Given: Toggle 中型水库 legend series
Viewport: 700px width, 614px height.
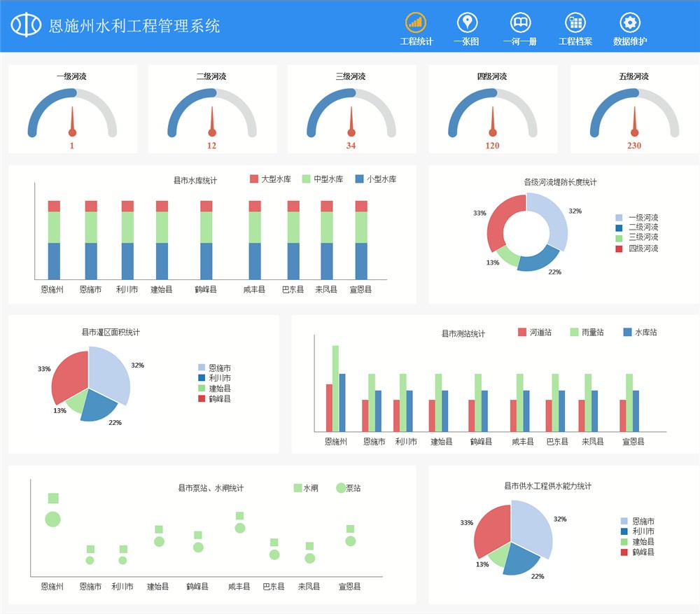Looking at the screenshot, I should click(x=307, y=179).
